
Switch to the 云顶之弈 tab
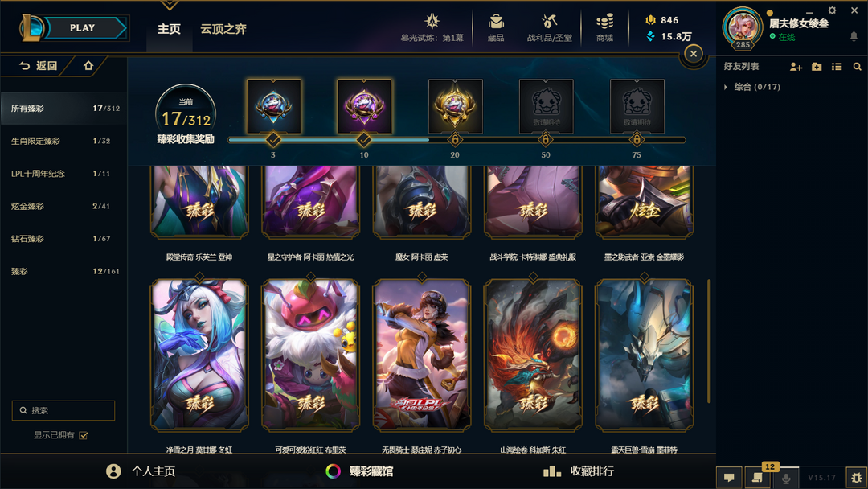[223, 29]
